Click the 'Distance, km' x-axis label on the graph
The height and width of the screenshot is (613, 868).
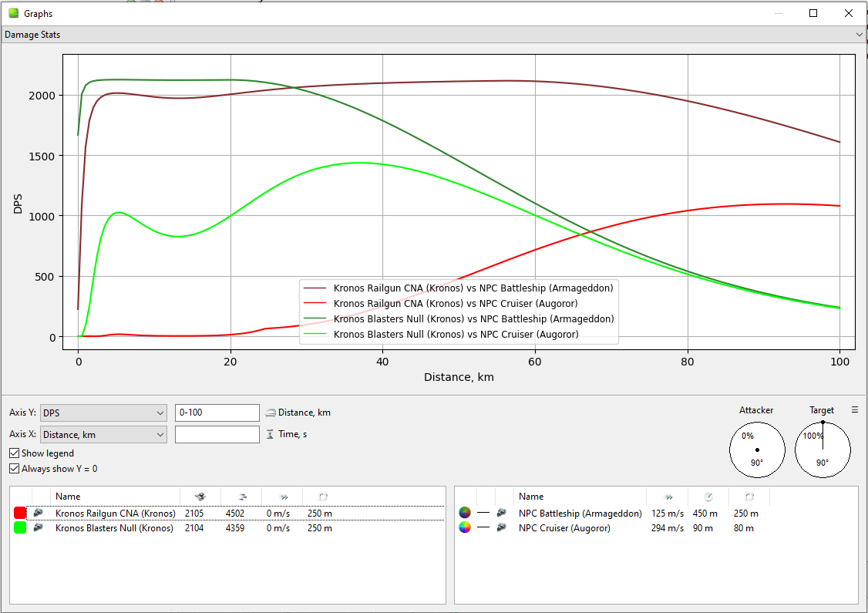click(459, 377)
